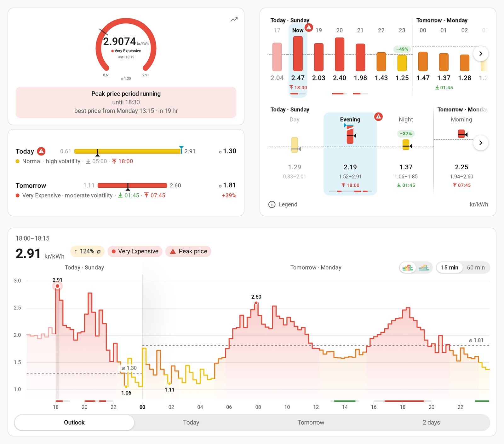Click the peak warning badge on Now column
This screenshot has width=504, height=444.
(309, 27)
